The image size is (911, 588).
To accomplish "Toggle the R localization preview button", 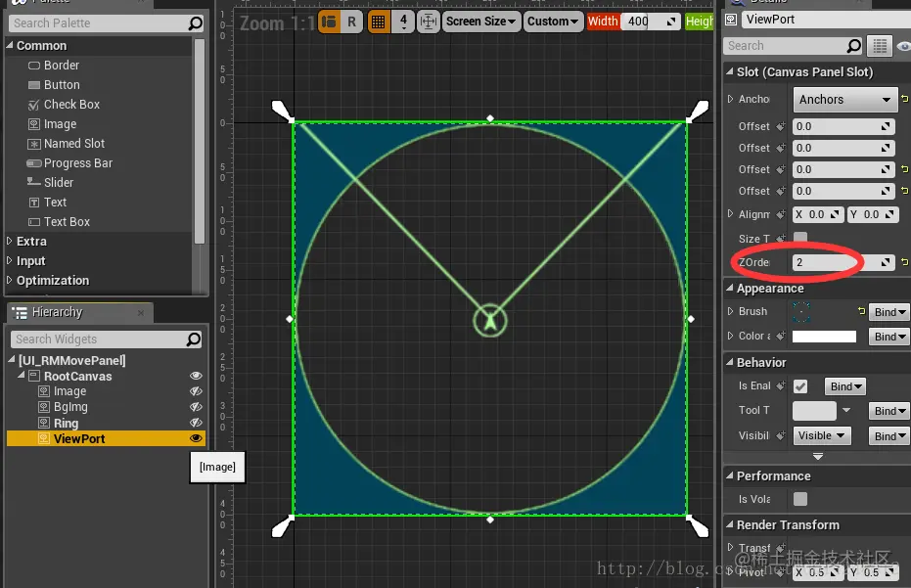I will (351, 23).
